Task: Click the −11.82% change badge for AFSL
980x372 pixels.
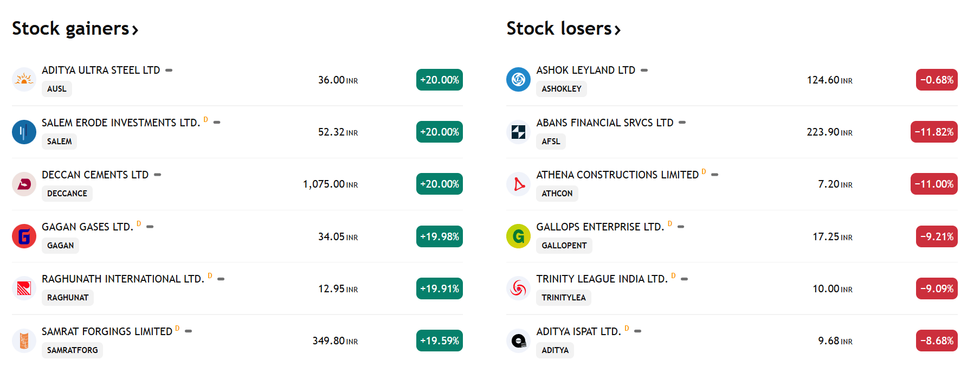Action: [934, 132]
